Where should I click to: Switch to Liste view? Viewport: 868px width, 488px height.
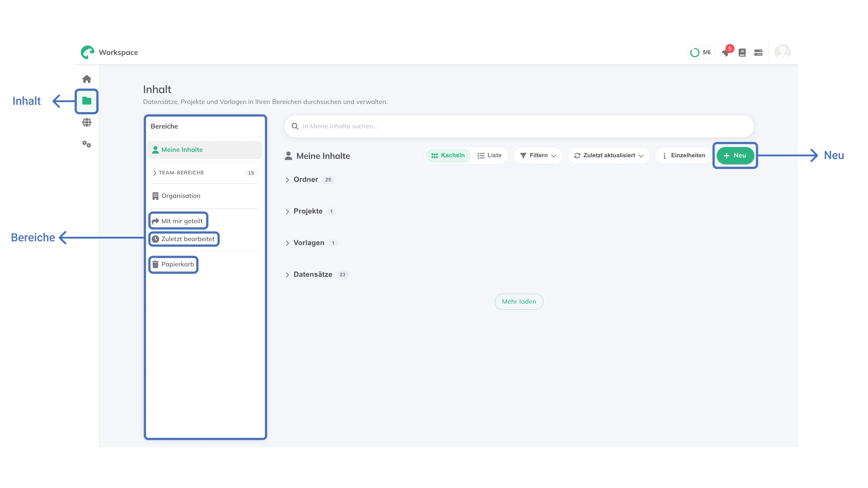489,156
